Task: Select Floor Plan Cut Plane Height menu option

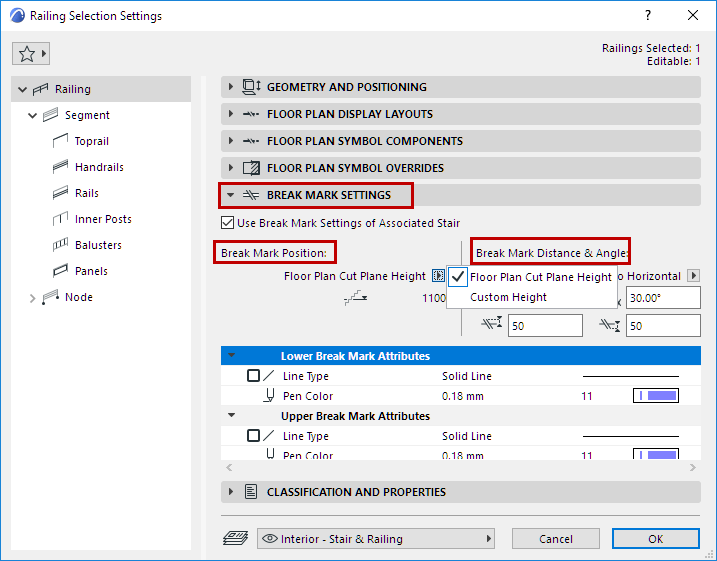Action: coord(540,277)
